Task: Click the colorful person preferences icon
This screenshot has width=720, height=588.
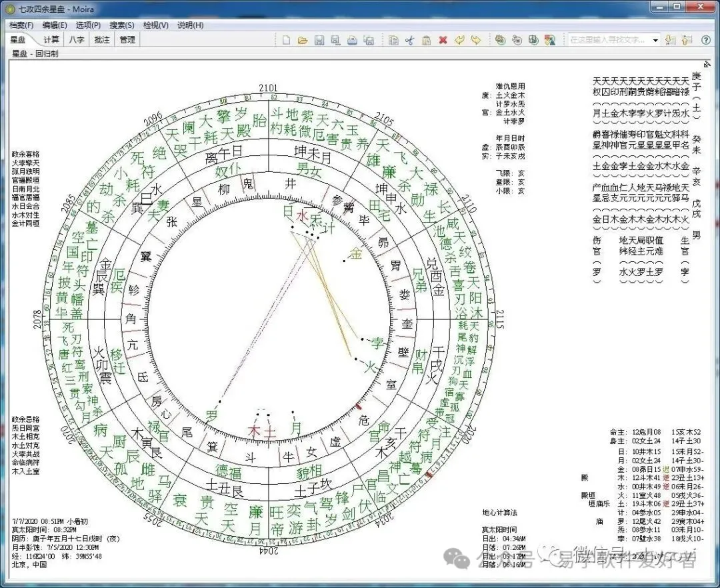Action: tap(549, 40)
